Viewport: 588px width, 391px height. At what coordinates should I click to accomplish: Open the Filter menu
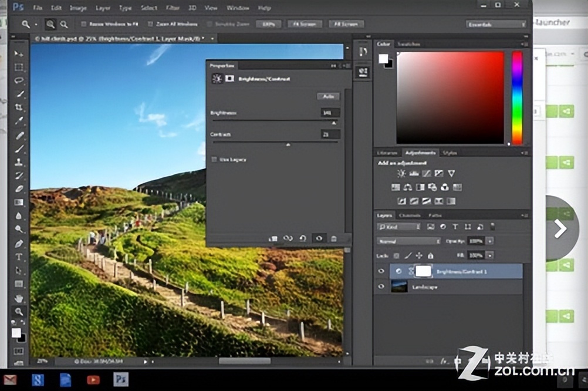point(174,8)
